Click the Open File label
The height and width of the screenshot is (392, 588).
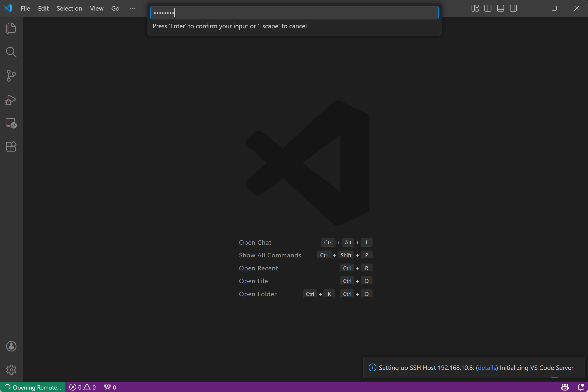click(x=253, y=281)
